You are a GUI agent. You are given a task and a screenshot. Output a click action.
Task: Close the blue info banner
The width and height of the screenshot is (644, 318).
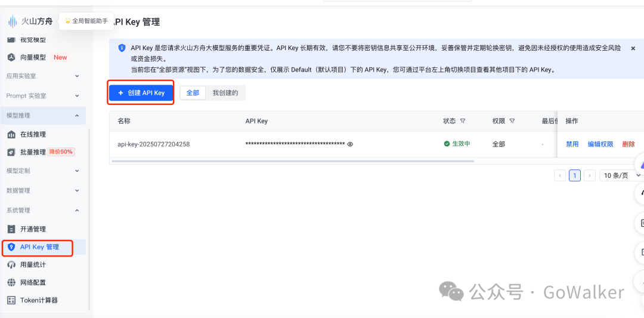(633, 48)
